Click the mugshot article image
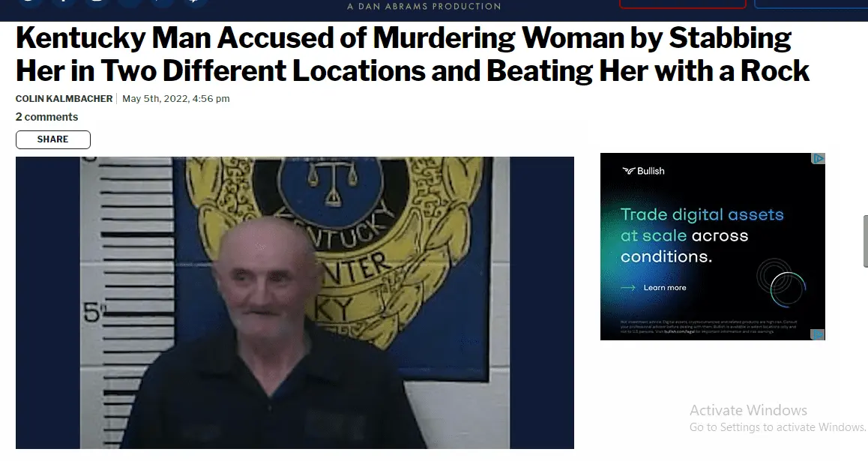This screenshot has height=461, width=868. click(x=295, y=303)
